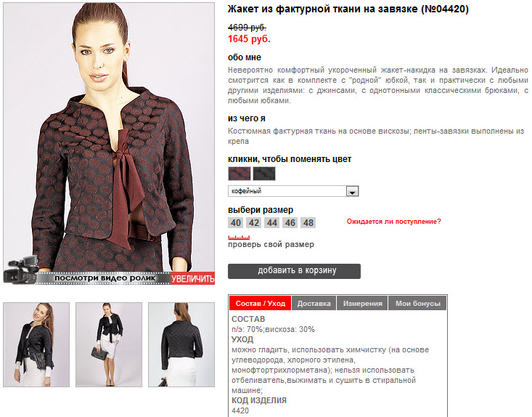Click the red ruler size-check icon
532x417 pixels.
click(239, 238)
